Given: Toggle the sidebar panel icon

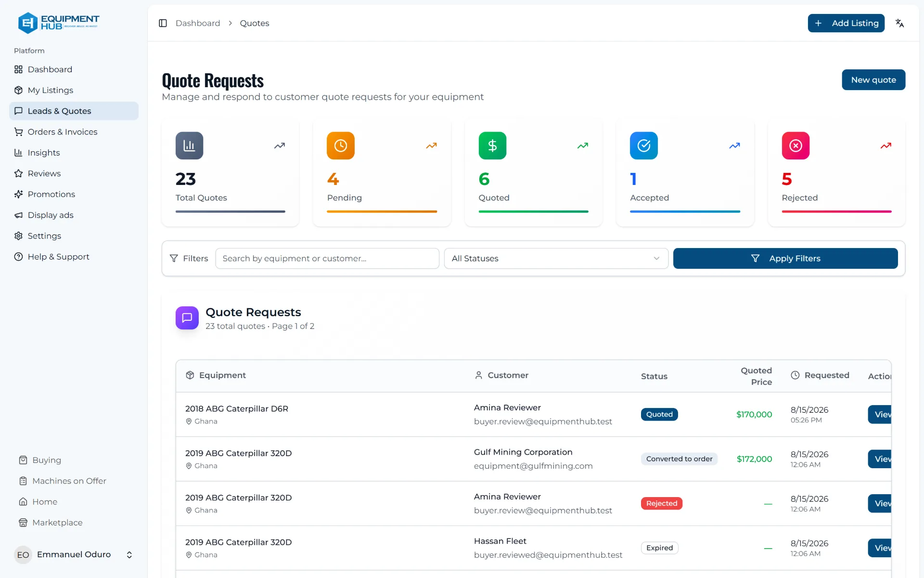Looking at the screenshot, I should [x=163, y=23].
